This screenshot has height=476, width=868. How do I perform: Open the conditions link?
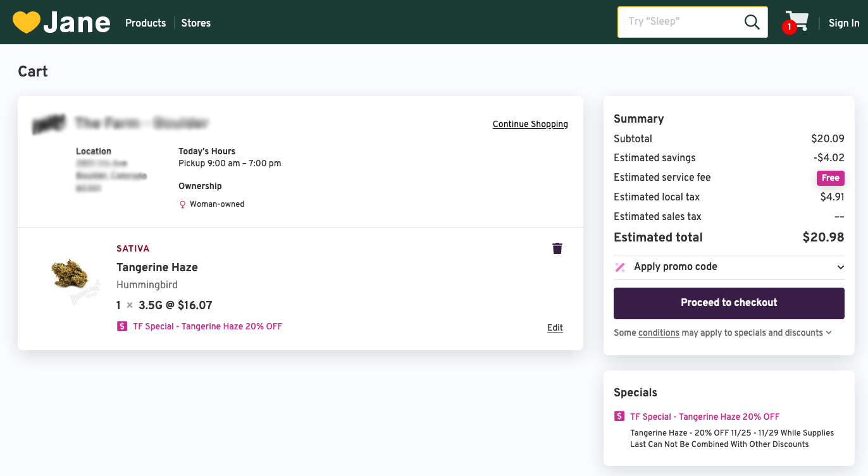click(659, 333)
